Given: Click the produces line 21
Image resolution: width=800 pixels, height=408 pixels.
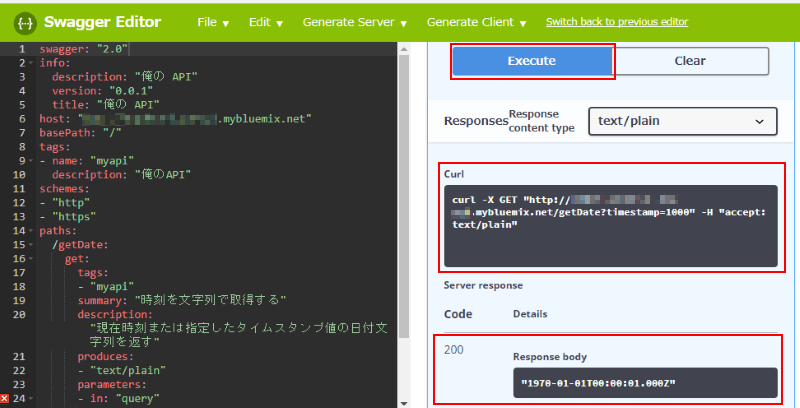Looking at the screenshot, I should (x=106, y=356).
